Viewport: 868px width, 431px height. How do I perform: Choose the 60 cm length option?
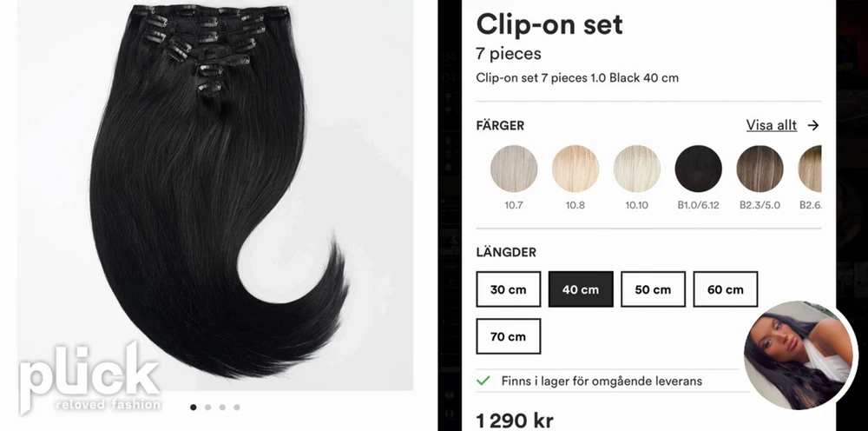pyautogui.click(x=725, y=289)
